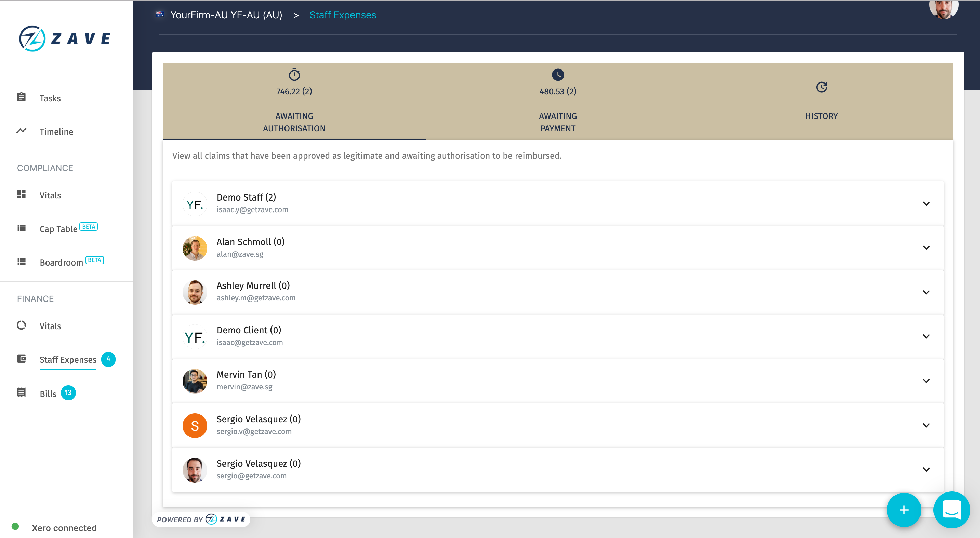Click Ashley Murrell's profile photo
Image resolution: width=980 pixels, height=538 pixels.
click(x=195, y=292)
